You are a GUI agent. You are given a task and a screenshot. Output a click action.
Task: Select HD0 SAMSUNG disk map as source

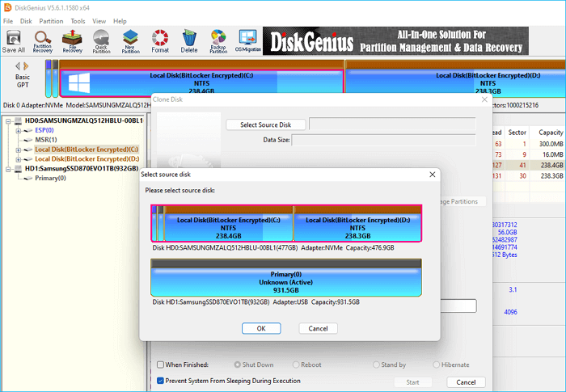tap(286, 223)
